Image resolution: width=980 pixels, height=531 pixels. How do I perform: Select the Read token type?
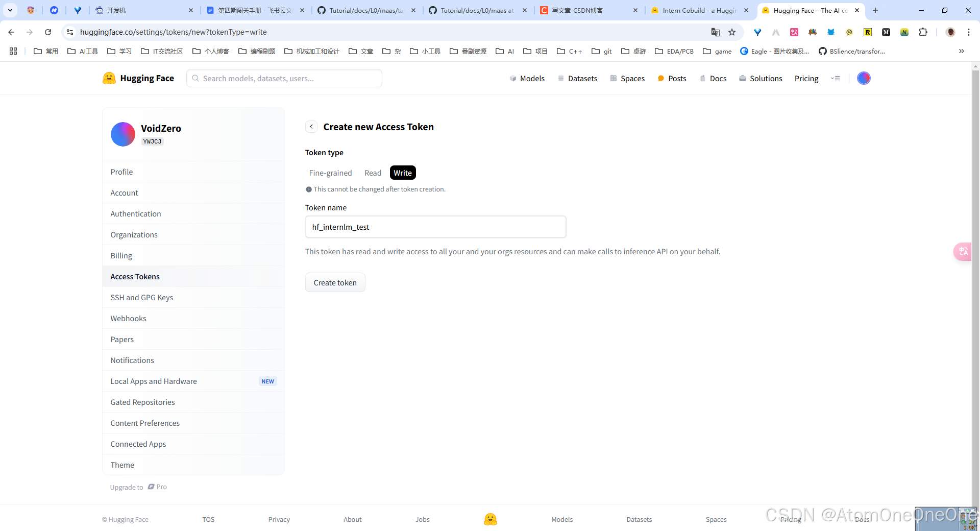[x=373, y=173]
